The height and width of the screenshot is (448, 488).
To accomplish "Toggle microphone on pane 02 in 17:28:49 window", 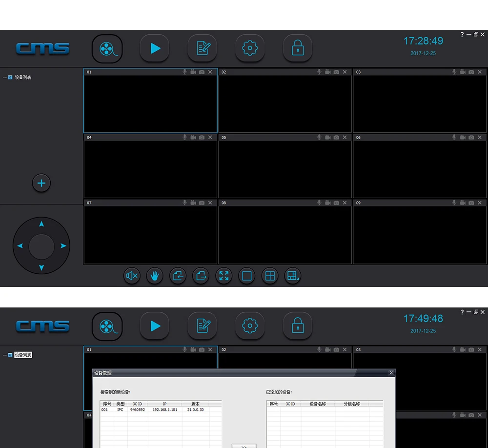I will click(319, 72).
